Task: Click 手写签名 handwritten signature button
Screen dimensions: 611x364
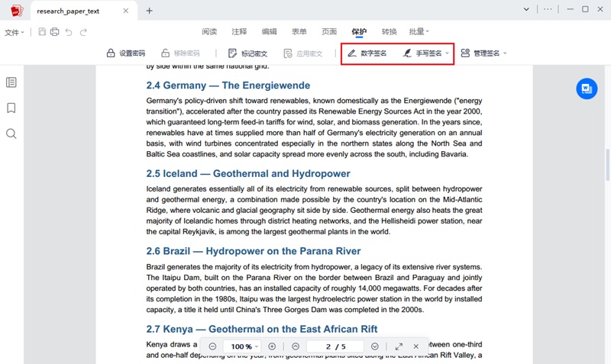Action: [422, 53]
